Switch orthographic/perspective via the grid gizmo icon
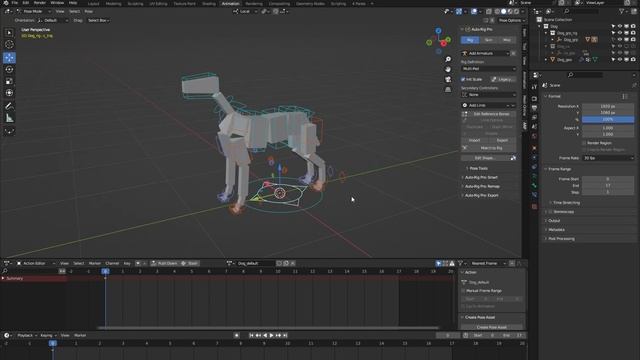This screenshot has width=640, height=360. coord(448,89)
